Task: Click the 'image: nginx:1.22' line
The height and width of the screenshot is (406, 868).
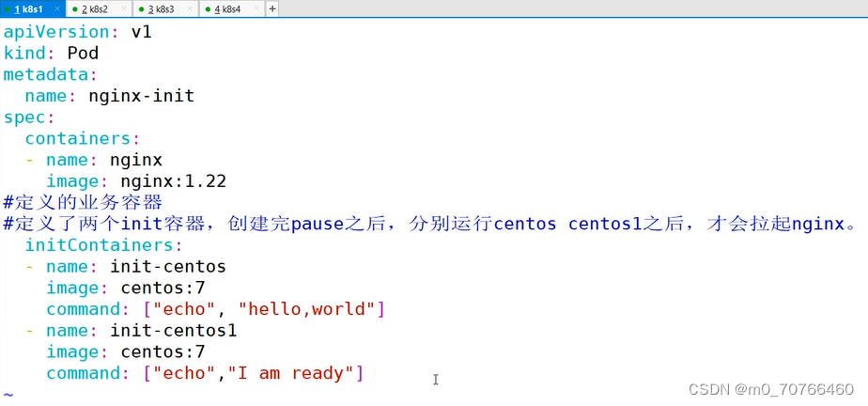Action: (136, 181)
